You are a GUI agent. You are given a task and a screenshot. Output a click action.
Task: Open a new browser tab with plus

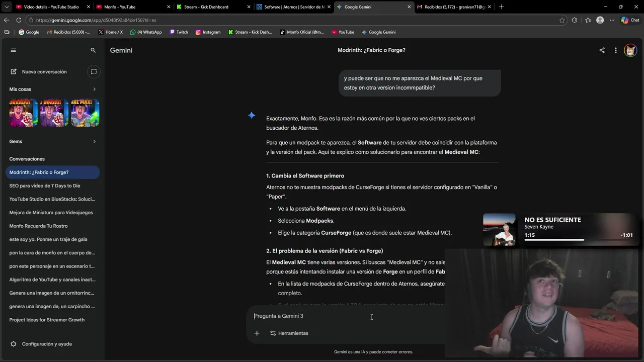pyautogui.click(x=501, y=7)
